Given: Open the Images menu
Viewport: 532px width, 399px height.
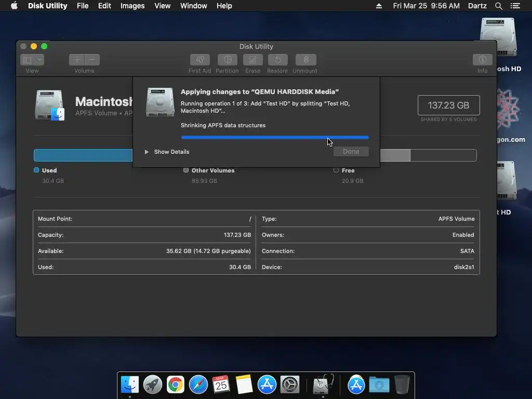Looking at the screenshot, I should tap(132, 6).
